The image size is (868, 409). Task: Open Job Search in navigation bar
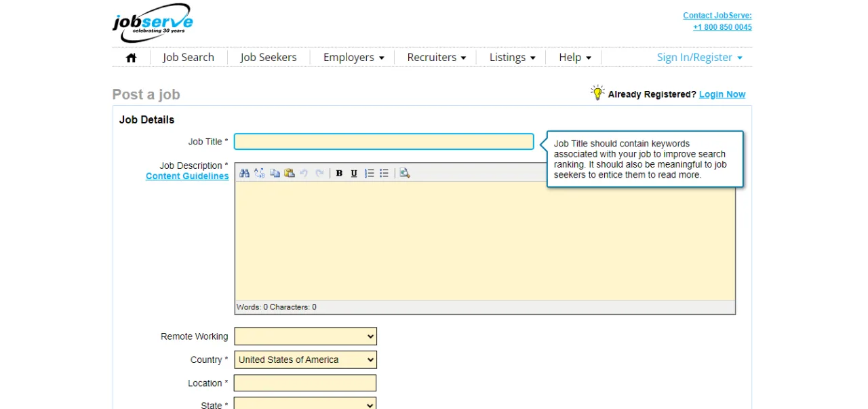tap(189, 58)
